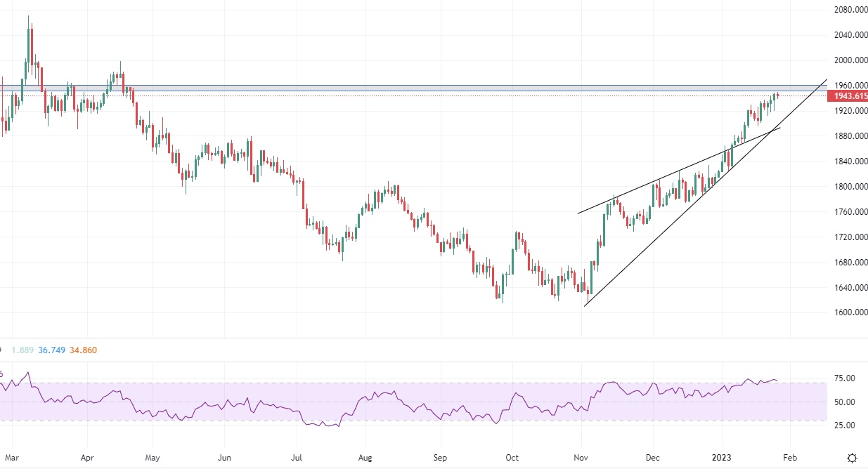868x469 pixels.
Task: Open chart settings via gear icon
Action: pos(852,458)
